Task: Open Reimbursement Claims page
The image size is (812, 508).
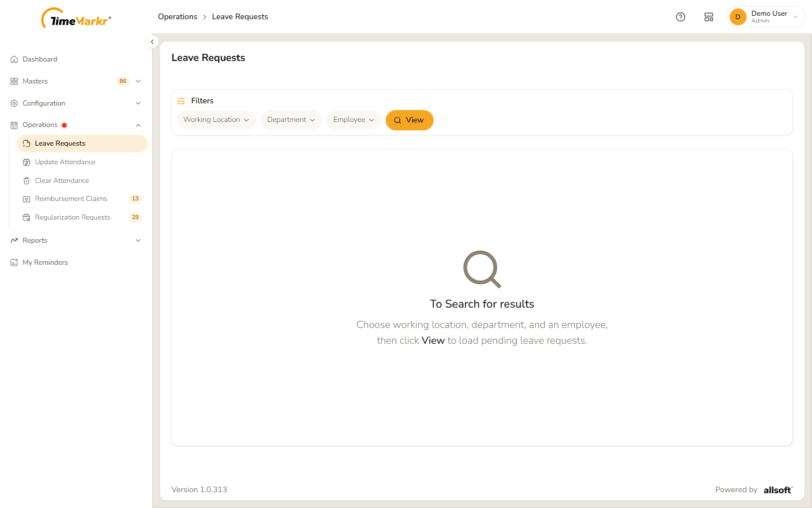Action: coord(71,199)
